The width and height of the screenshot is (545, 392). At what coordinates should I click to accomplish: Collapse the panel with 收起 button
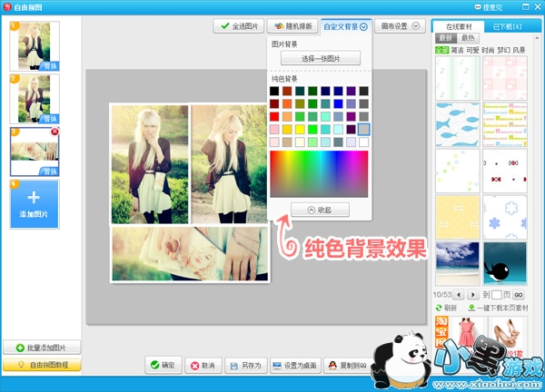pos(320,210)
